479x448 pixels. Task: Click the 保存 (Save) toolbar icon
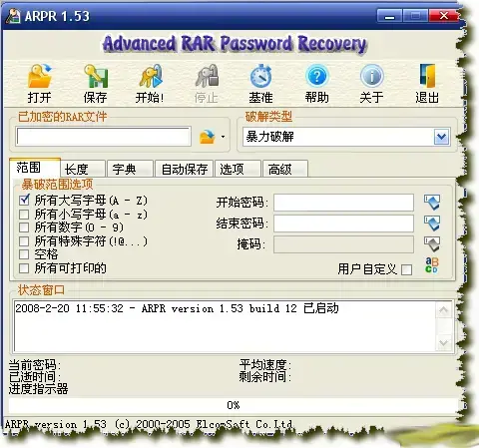[x=96, y=76]
